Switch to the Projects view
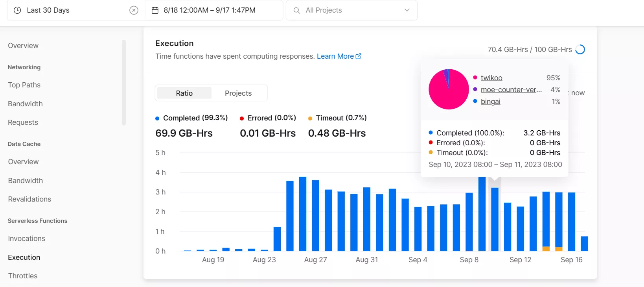Image resolution: width=644 pixels, height=287 pixels. [x=238, y=93]
